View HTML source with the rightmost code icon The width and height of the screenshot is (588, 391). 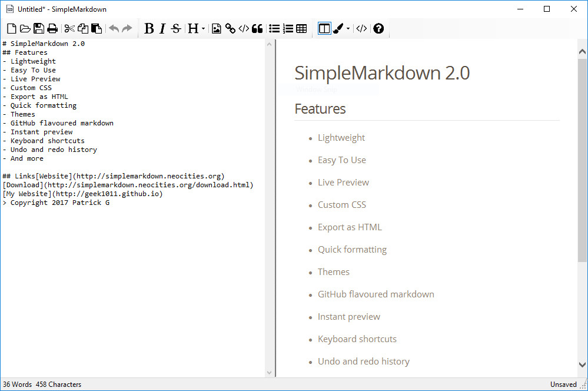tap(361, 28)
